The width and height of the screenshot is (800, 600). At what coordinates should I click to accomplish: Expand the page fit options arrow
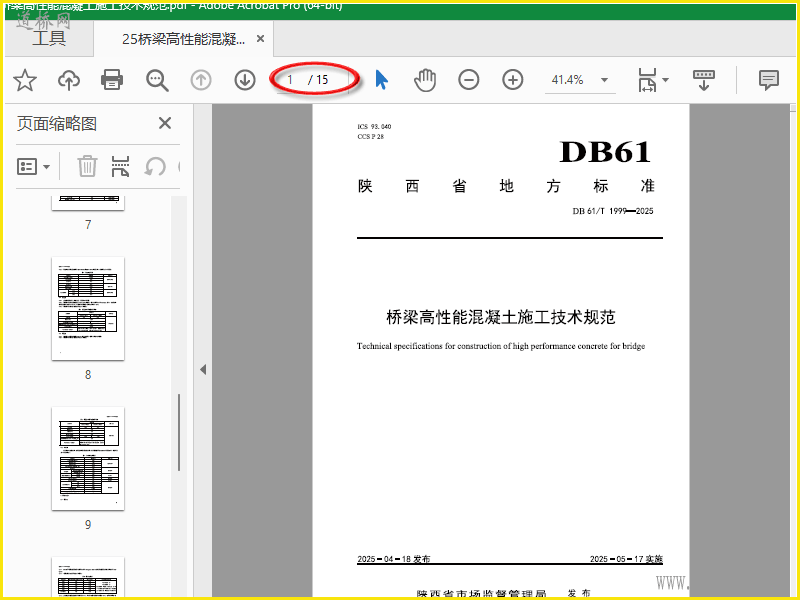(665, 80)
